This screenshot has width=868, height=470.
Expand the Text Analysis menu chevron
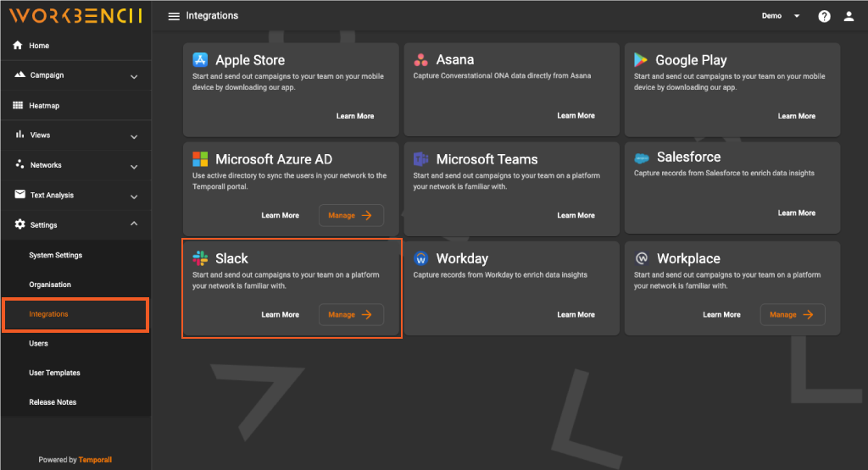(x=134, y=196)
